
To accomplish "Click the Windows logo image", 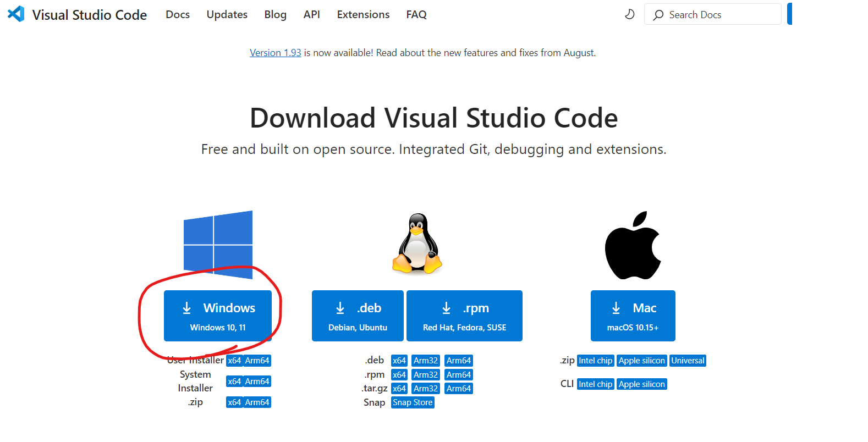I will click(x=218, y=245).
